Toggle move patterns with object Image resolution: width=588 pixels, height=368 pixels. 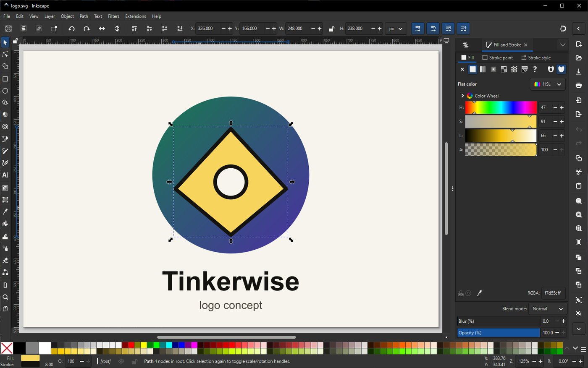[463, 29]
